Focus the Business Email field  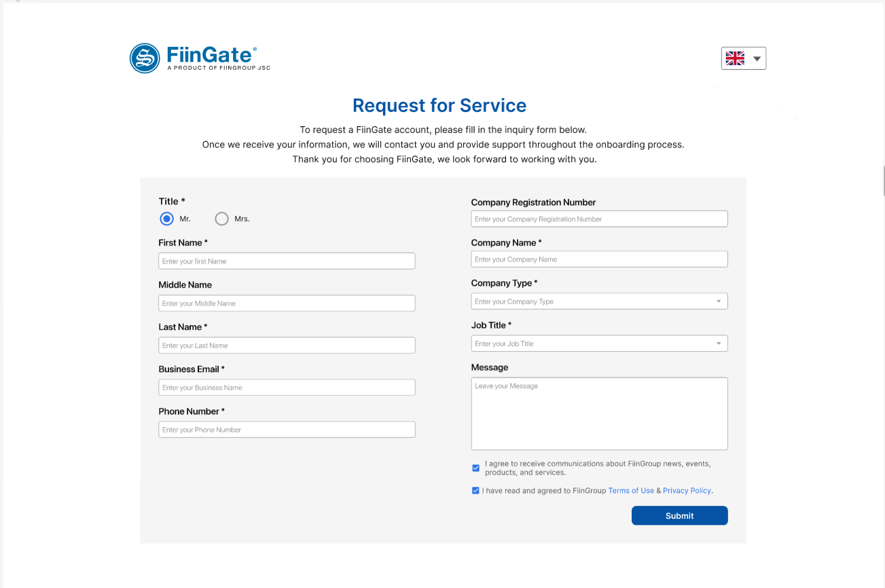pyautogui.click(x=287, y=387)
